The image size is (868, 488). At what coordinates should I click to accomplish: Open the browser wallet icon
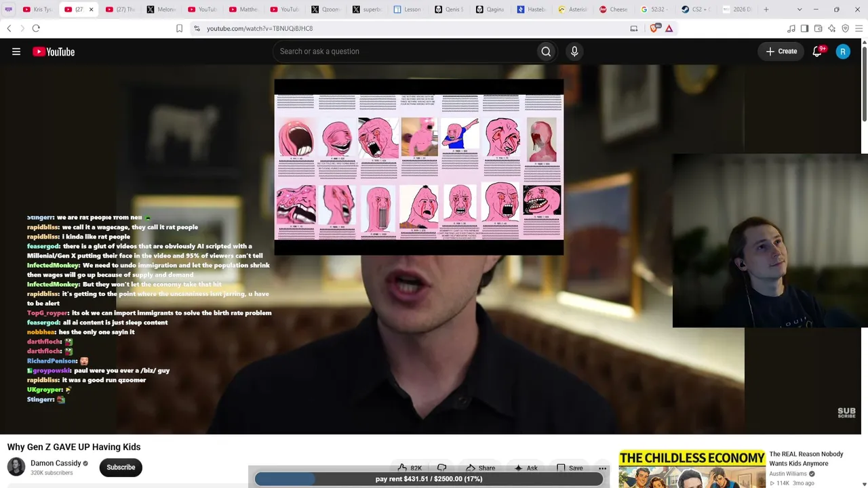(x=818, y=28)
